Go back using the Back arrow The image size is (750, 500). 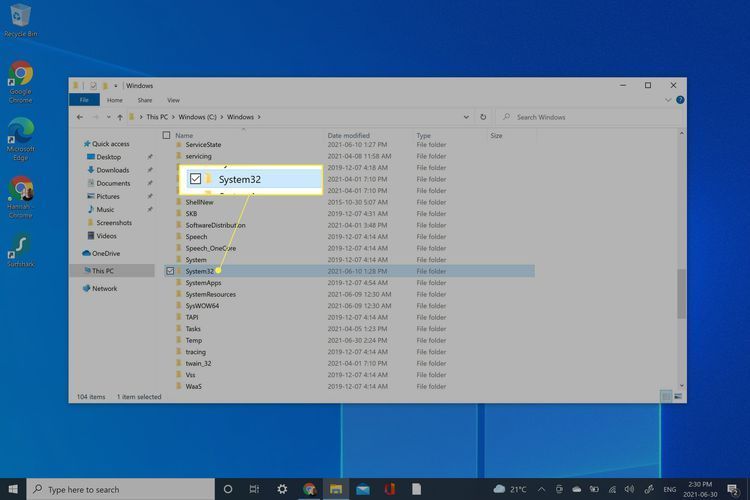(x=80, y=117)
